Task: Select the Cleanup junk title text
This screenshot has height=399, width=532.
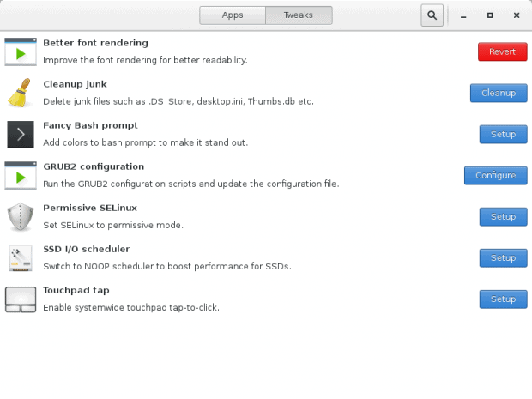Action: click(x=75, y=84)
